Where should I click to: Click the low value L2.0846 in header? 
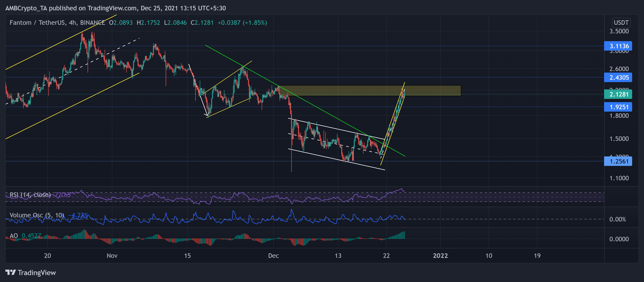click(x=175, y=23)
